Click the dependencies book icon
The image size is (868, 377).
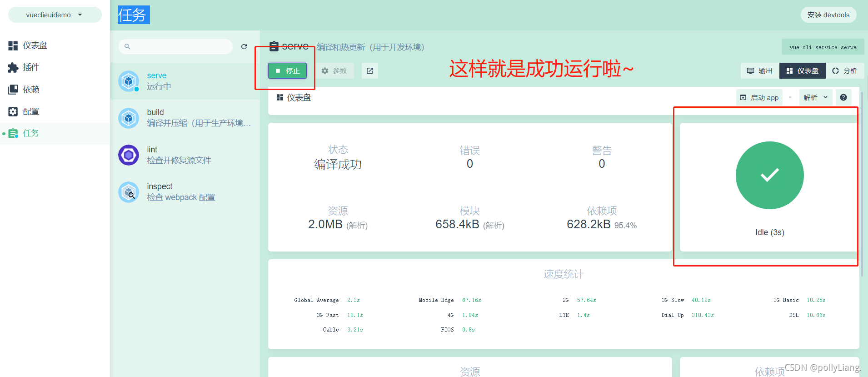13,90
